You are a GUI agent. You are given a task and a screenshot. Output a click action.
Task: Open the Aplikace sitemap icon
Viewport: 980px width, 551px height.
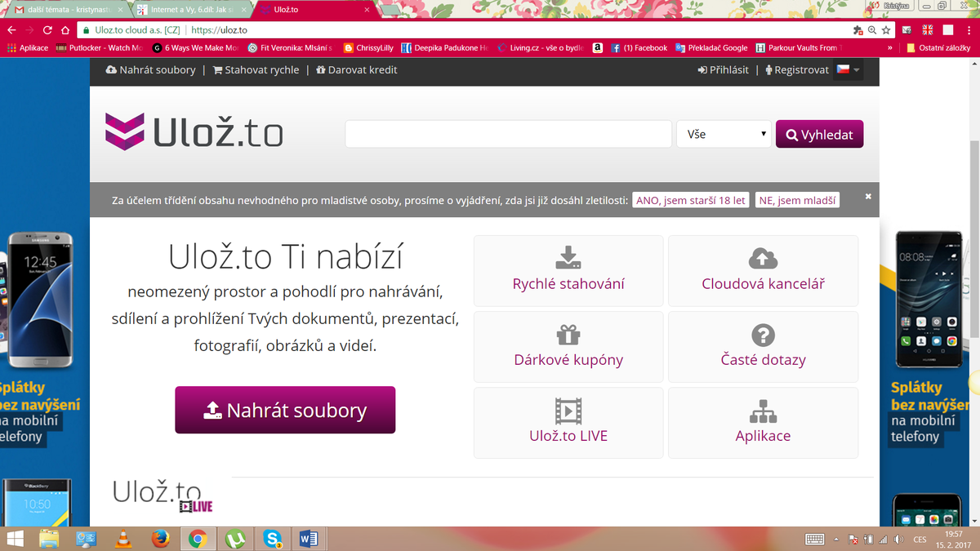[763, 410]
